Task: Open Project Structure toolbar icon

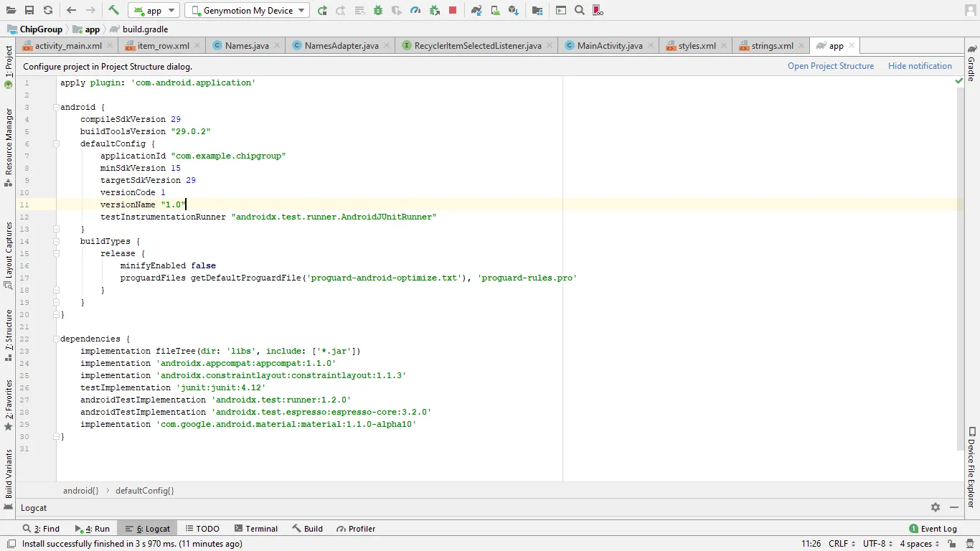Action: pyautogui.click(x=537, y=10)
